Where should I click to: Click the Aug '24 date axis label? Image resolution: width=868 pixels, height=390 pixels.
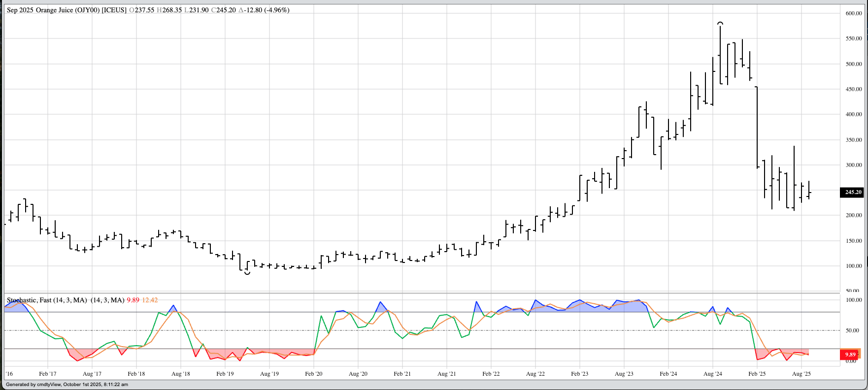click(712, 374)
